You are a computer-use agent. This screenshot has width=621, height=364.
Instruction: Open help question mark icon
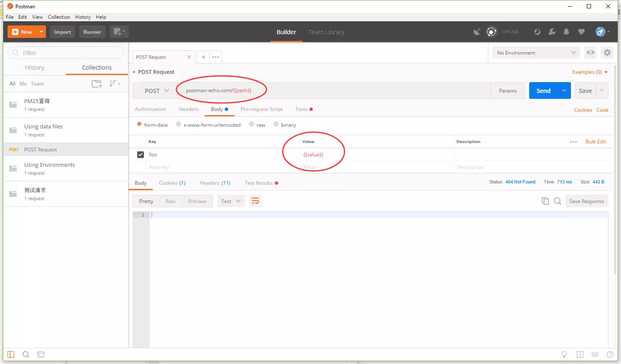(610, 354)
